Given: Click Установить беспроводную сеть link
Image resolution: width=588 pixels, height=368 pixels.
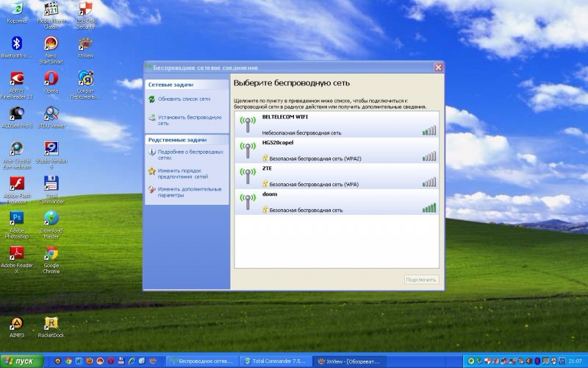Looking at the screenshot, I should tap(190, 120).
